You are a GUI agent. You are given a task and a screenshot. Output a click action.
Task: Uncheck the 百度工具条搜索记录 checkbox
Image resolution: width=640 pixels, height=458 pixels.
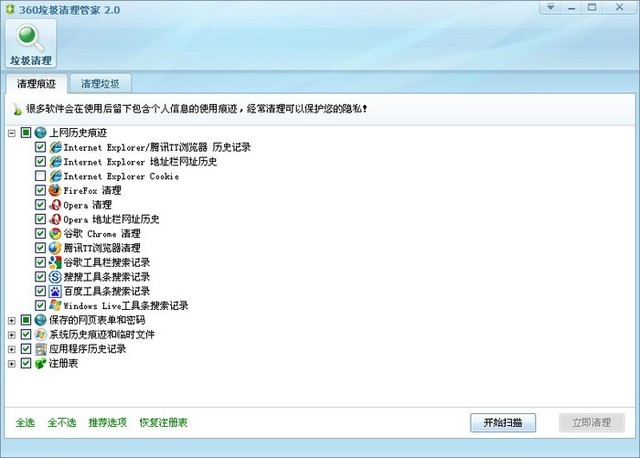[x=40, y=291]
